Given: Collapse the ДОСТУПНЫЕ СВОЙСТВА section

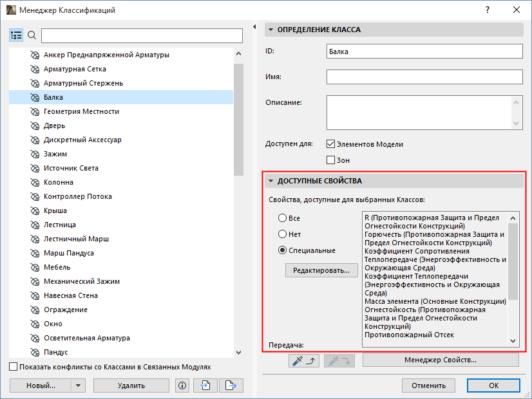Looking at the screenshot, I should click(271, 181).
